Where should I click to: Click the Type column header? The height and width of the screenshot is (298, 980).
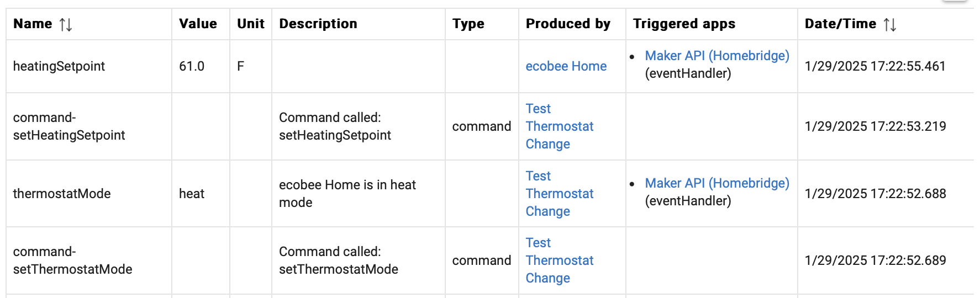click(x=468, y=24)
